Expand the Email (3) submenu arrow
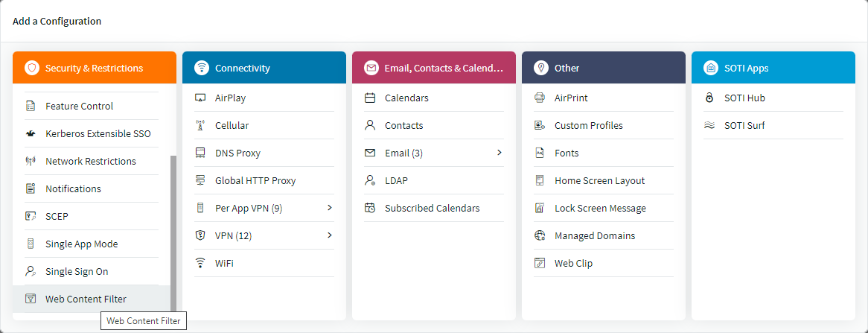 (x=499, y=153)
